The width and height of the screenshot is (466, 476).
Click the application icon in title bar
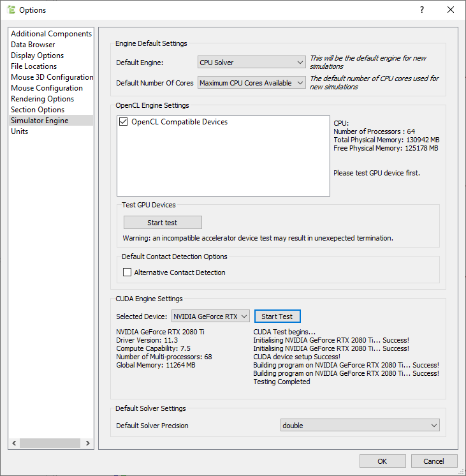tap(11, 10)
